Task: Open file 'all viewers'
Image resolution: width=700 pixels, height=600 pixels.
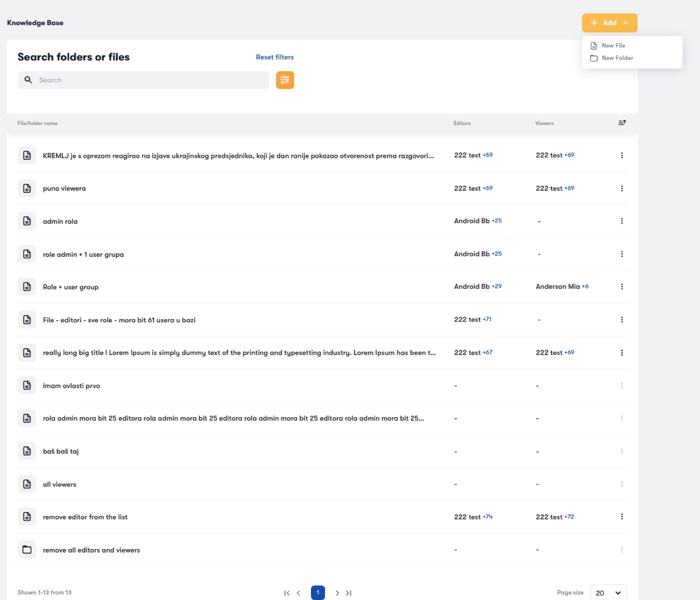Action: click(x=59, y=484)
